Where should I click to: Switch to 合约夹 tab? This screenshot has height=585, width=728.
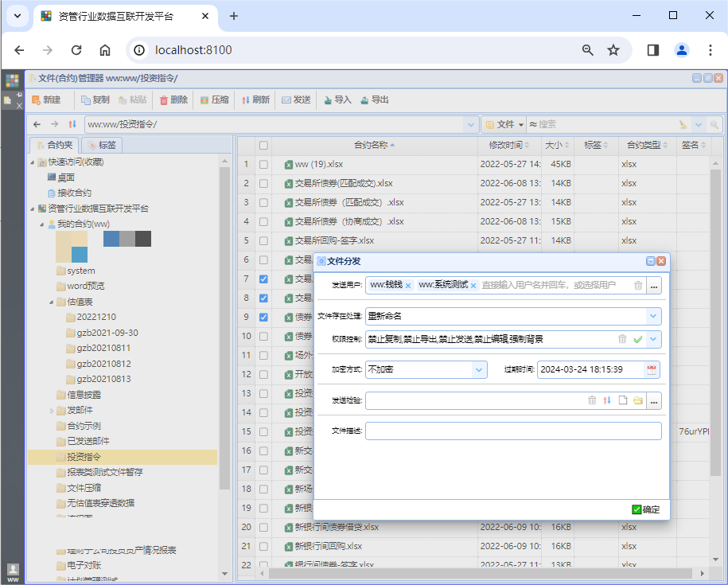(54, 145)
